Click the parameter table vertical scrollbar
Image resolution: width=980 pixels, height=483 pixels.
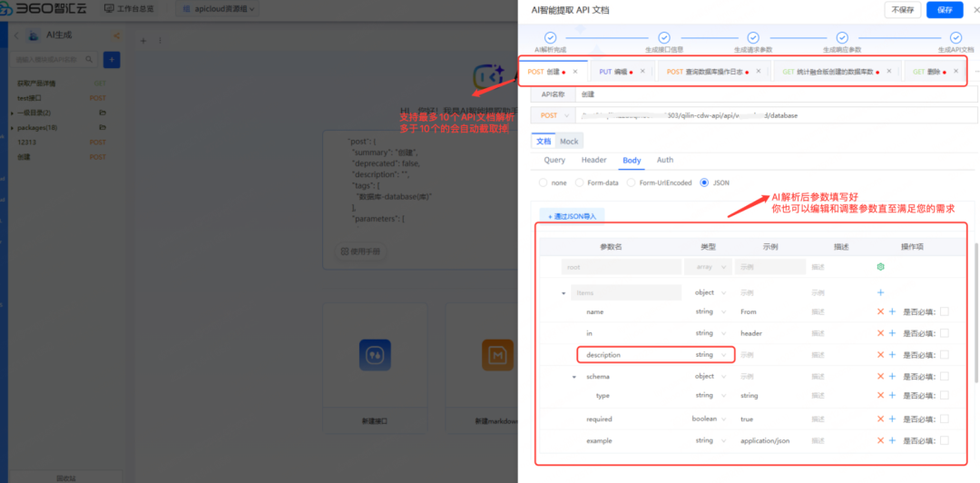[977, 313]
